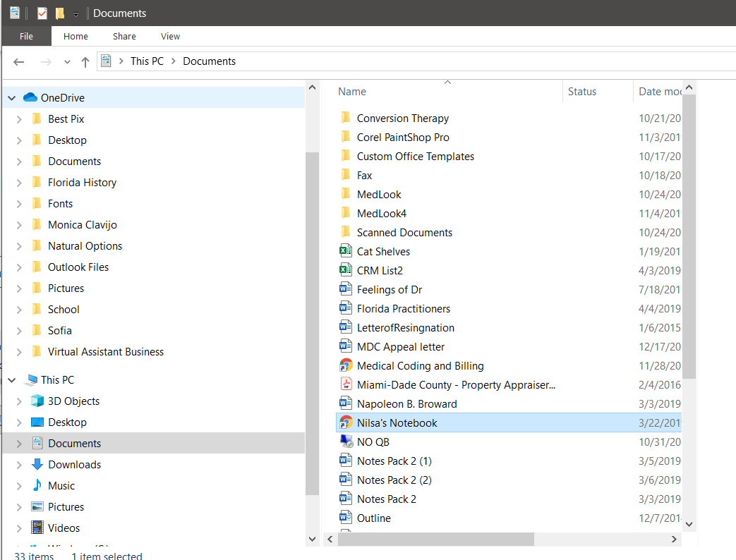Open the dropdown chevron after This PC breadcrumb
The width and height of the screenshot is (736, 560).
[x=173, y=61]
